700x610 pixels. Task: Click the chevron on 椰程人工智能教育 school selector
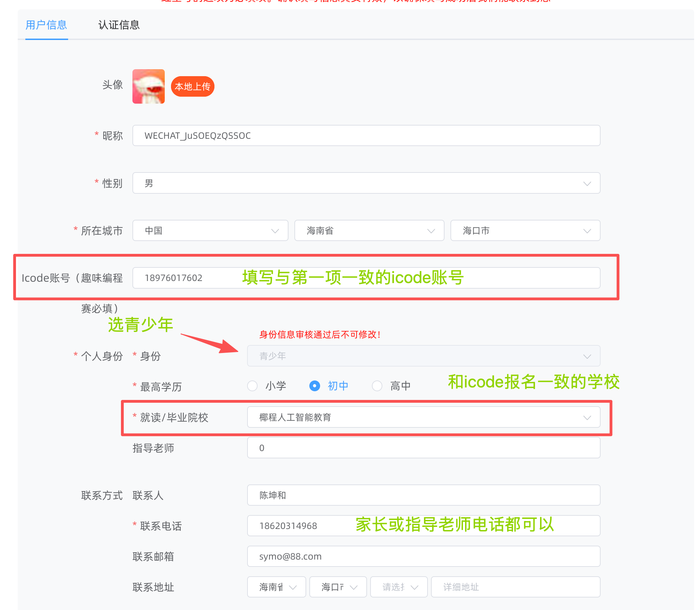(587, 418)
